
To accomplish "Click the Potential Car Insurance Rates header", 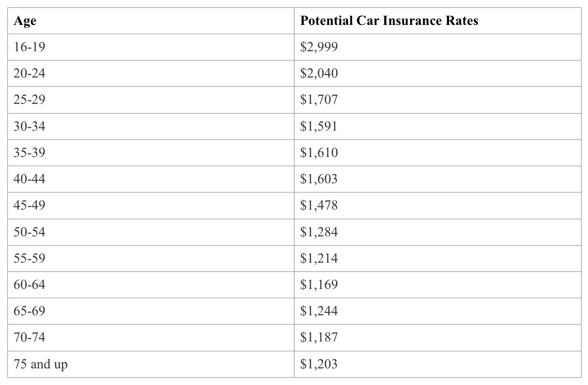I will click(x=389, y=21).
